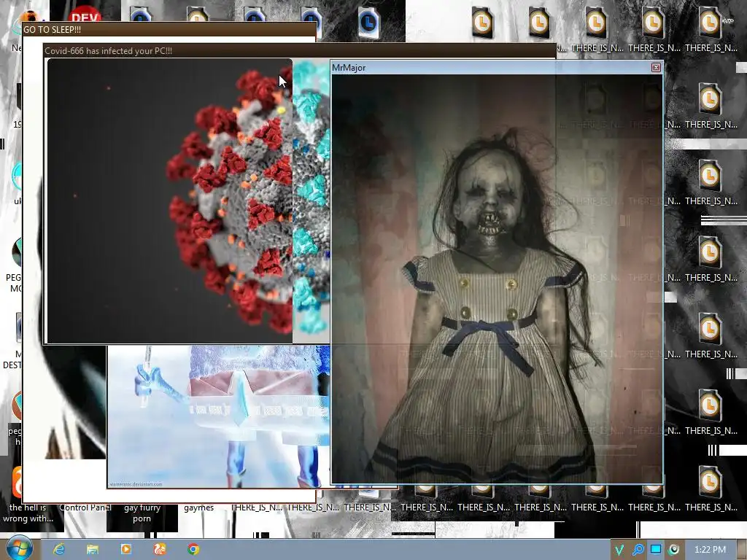
Task: Open Windows Explorer folder icon on taskbar
Action: [93, 549]
